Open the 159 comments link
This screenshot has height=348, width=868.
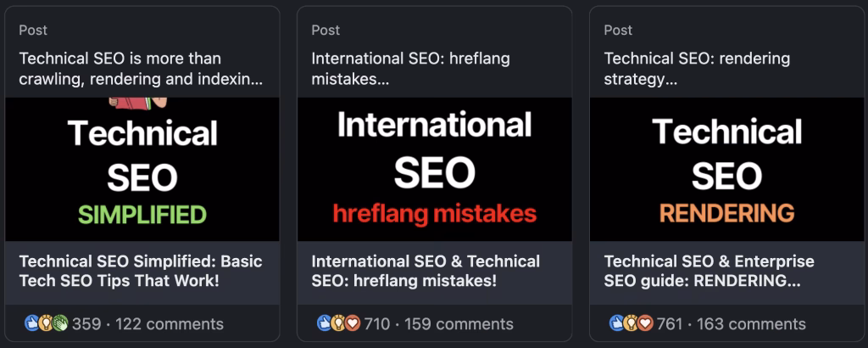click(459, 323)
